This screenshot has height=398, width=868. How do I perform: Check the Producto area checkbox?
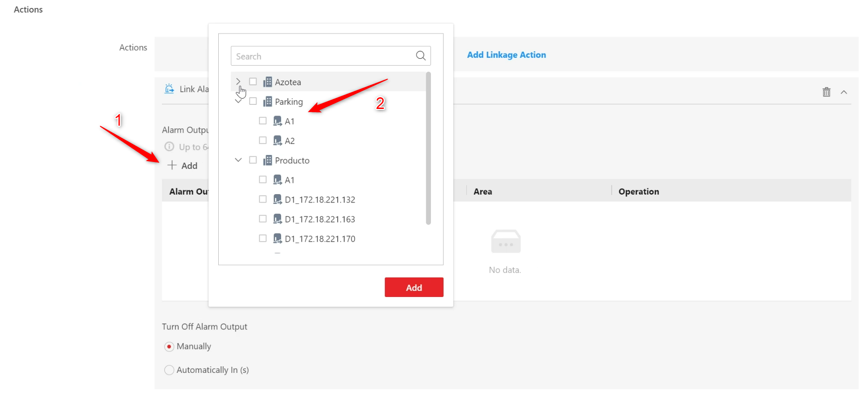(x=253, y=160)
